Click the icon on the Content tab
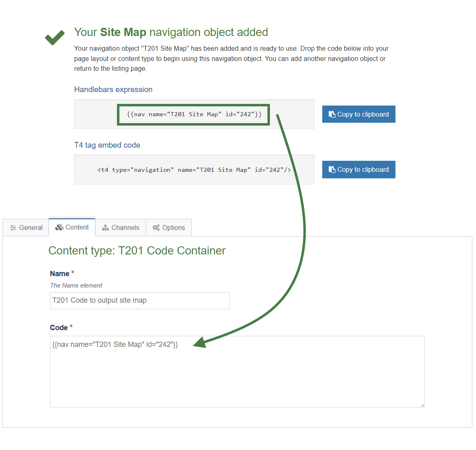The image size is (476, 450). pos(60,227)
